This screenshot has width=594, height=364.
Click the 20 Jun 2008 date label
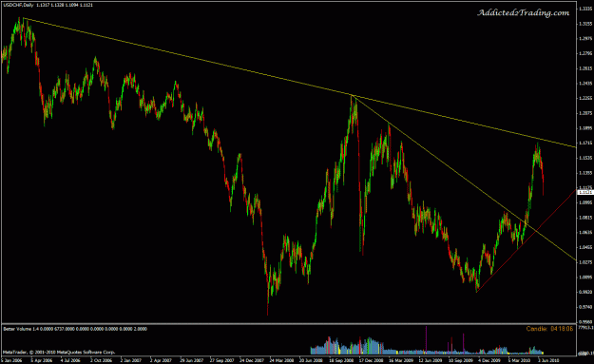click(x=311, y=360)
